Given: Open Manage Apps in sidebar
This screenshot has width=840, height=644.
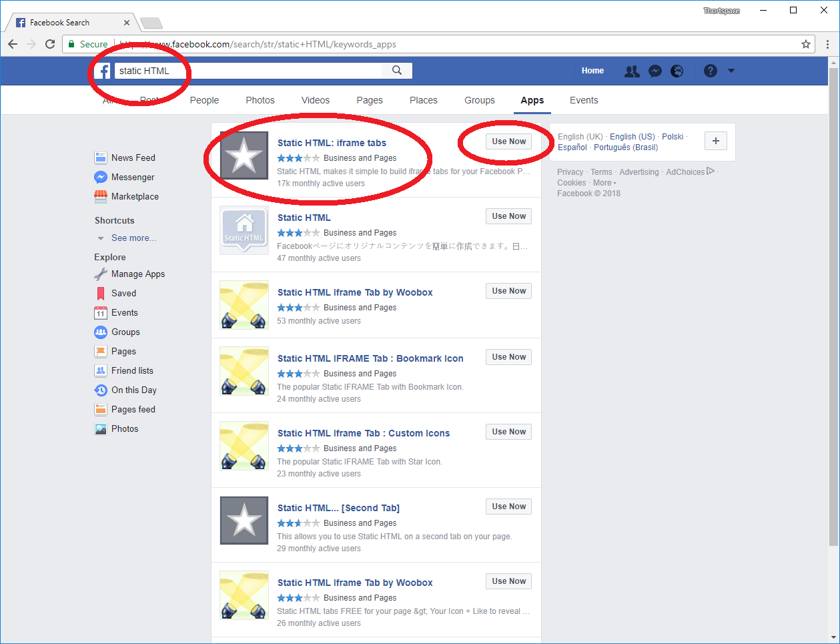Looking at the screenshot, I should click(130, 274).
